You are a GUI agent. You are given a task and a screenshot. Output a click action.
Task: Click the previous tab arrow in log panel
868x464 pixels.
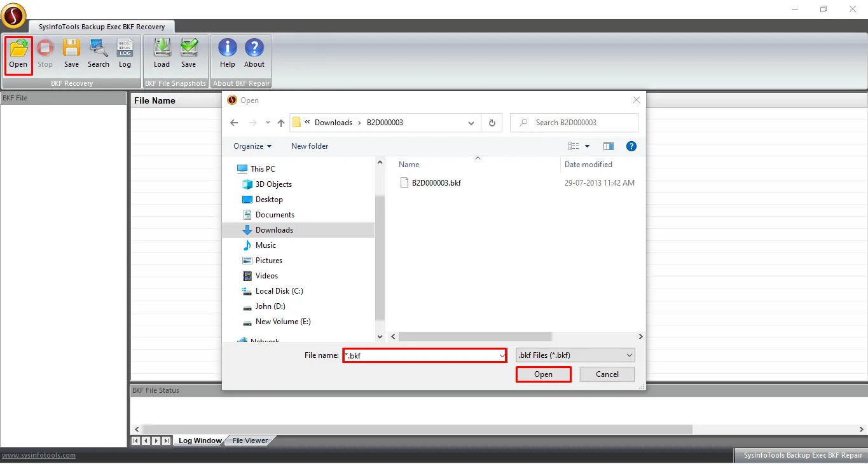(x=146, y=440)
